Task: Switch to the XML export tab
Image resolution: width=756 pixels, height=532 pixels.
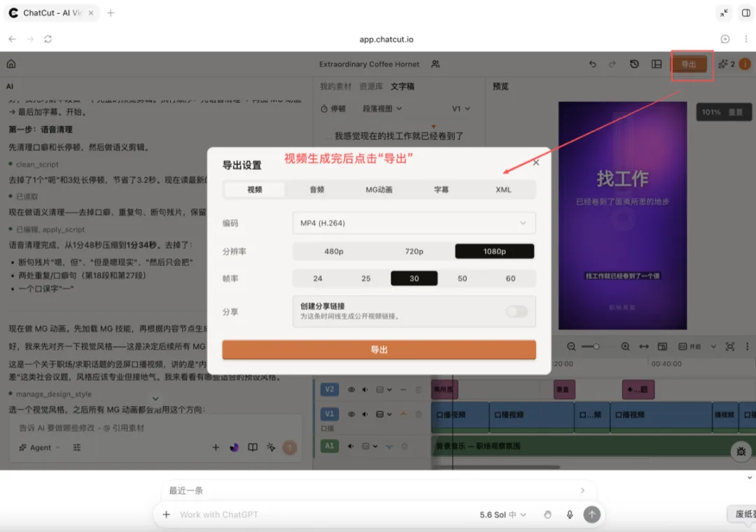Action: point(503,190)
